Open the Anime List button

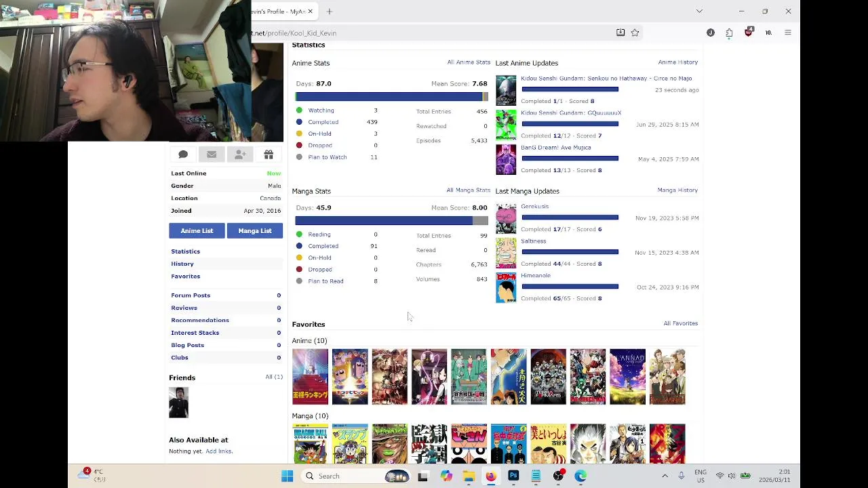[x=197, y=231]
